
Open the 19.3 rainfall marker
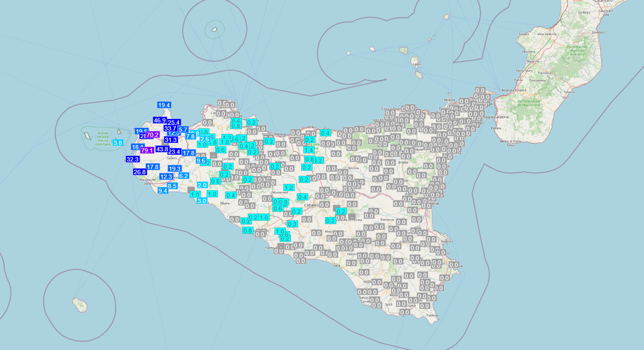point(175,169)
